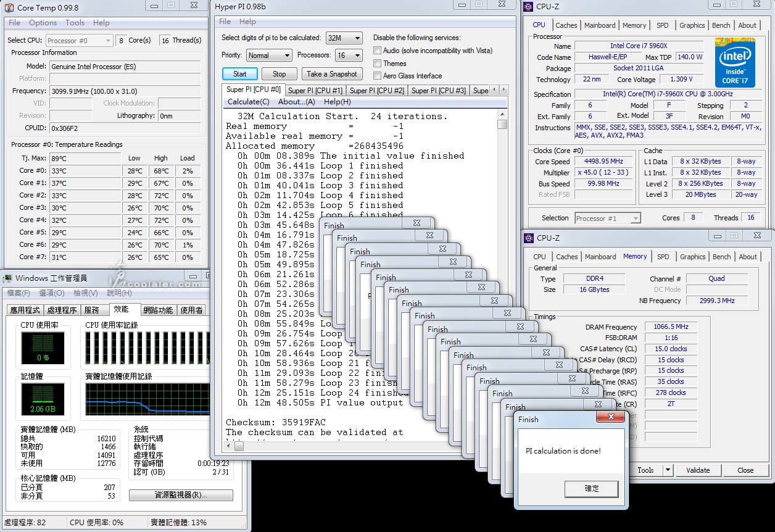Click the Core Temp title bar icon

9,8
